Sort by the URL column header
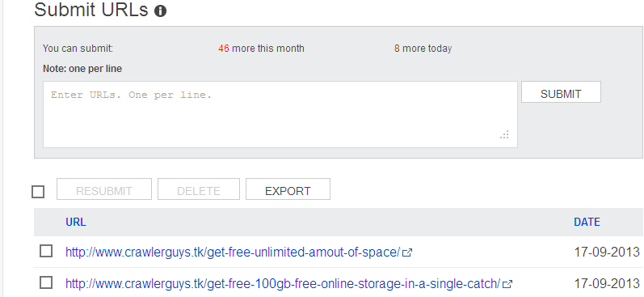 pyautogui.click(x=76, y=223)
